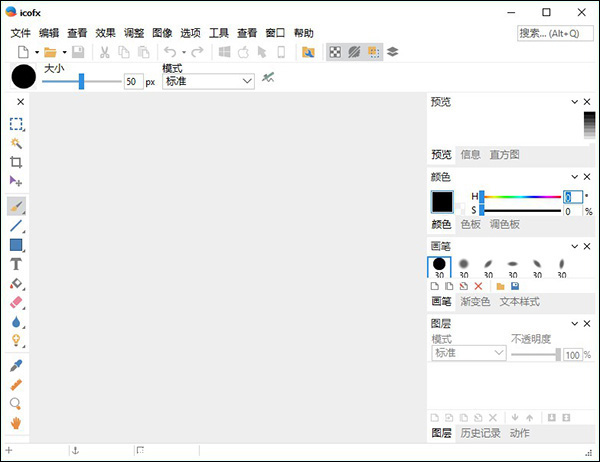Screen dimensions: 600x462
Task: Toggle the transparency checkerboard display
Action: [x=335, y=52]
